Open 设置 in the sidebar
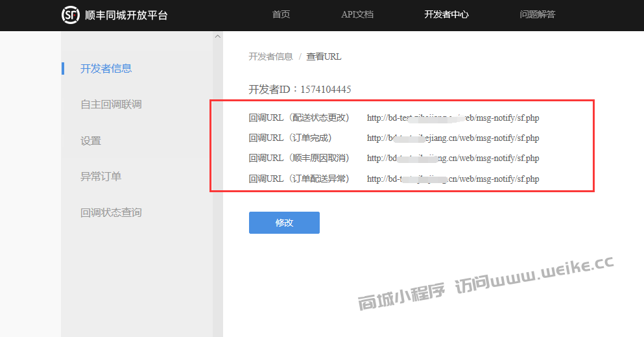This screenshot has width=644, height=337. 91,140
